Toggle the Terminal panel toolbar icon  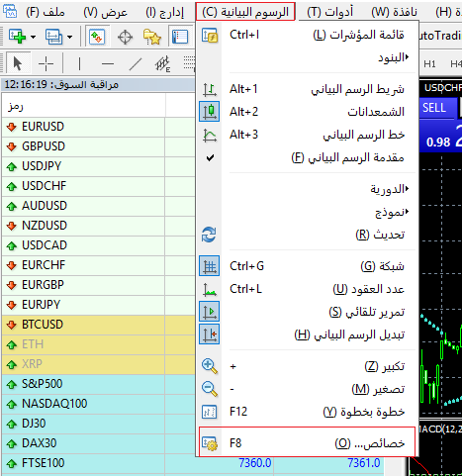pos(180,37)
